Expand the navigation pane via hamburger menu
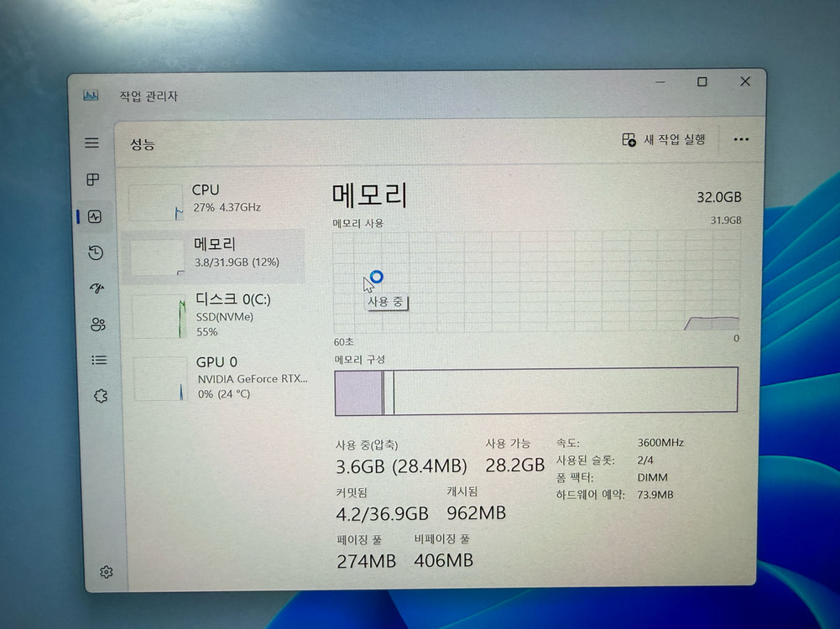This screenshot has height=629, width=840. (x=91, y=143)
